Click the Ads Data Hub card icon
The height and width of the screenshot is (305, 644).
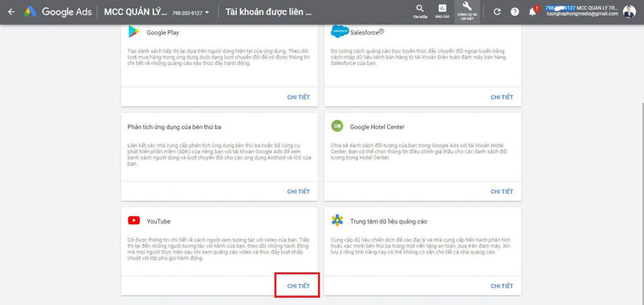(337, 221)
